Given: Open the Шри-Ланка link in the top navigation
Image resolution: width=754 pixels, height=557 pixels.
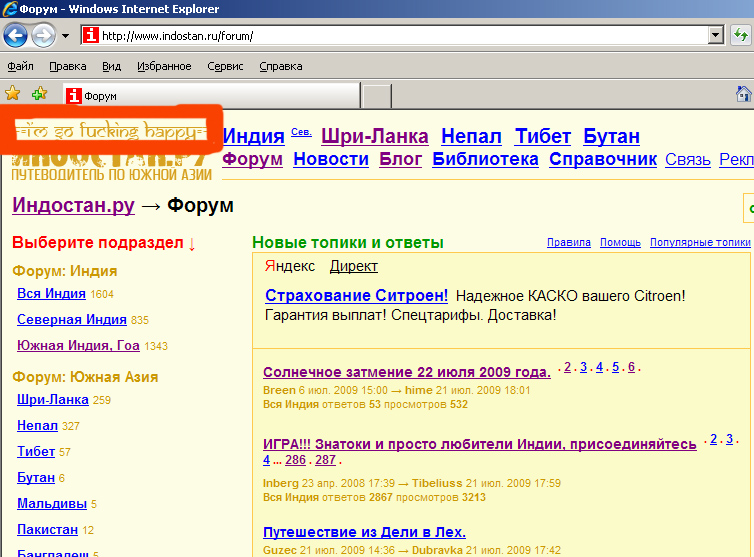Looking at the screenshot, I should point(375,136).
